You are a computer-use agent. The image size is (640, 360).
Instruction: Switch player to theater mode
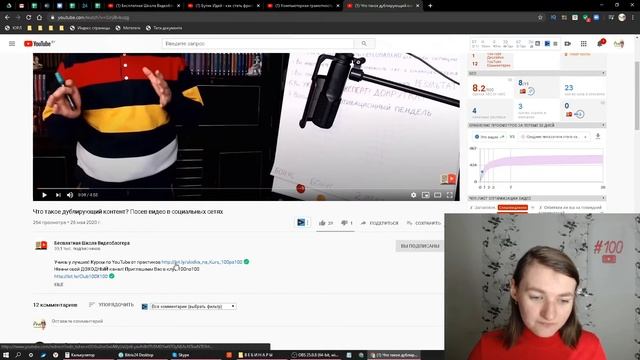(x=438, y=195)
